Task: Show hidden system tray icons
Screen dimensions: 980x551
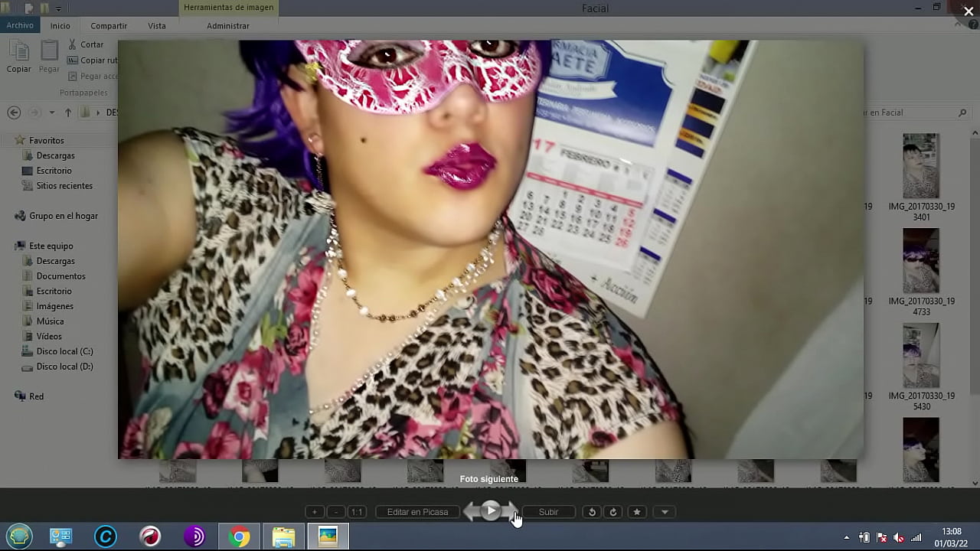Action: click(846, 537)
